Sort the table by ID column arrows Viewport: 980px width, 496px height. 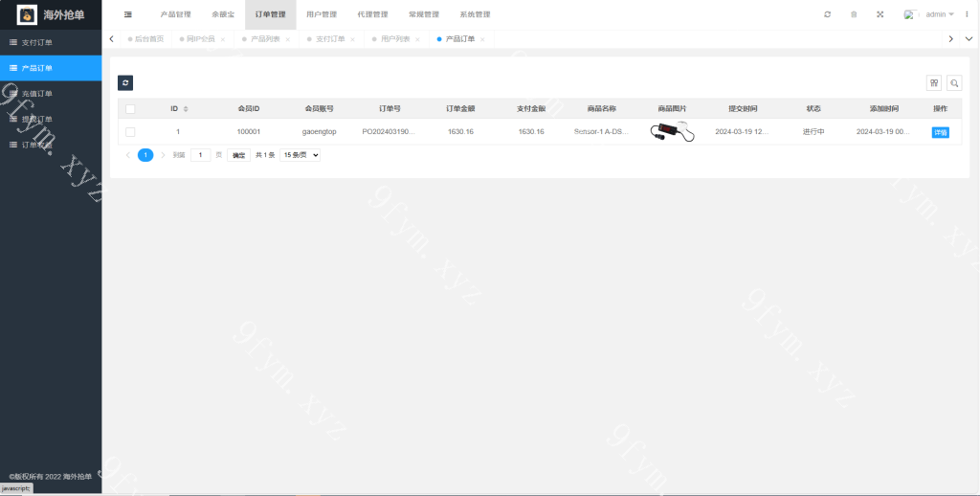click(x=186, y=109)
